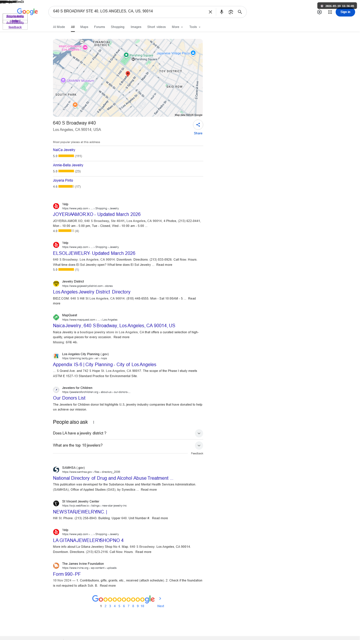The height and width of the screenshot is (640, 364).
Task: Click the Share icon beside the address
Action: click(x=198, y=125)
